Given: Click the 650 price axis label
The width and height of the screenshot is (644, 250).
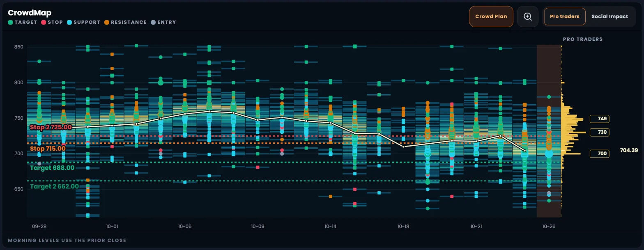Looking at the screenshot, I should (18, 189).
